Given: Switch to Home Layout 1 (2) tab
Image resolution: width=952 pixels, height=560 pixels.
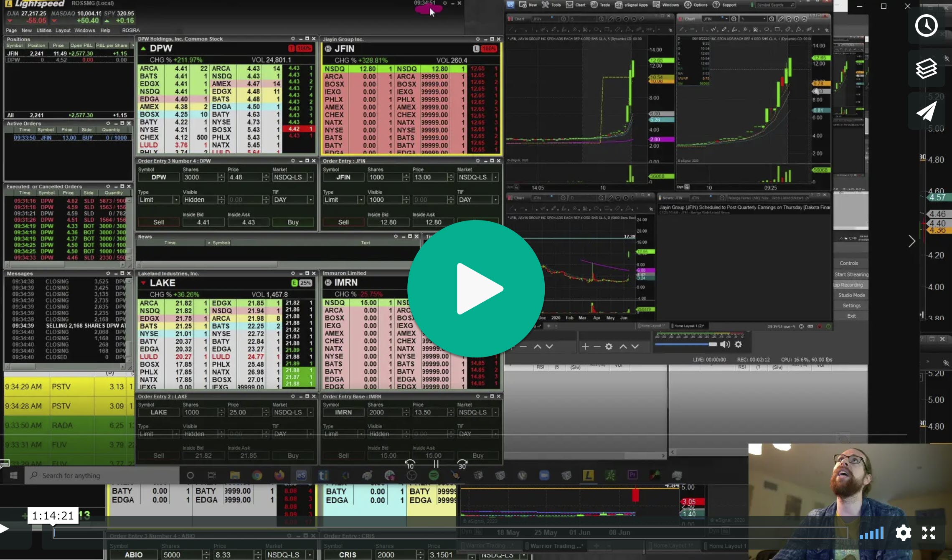Looking at the screenshot, I should (x=688, y=326).
